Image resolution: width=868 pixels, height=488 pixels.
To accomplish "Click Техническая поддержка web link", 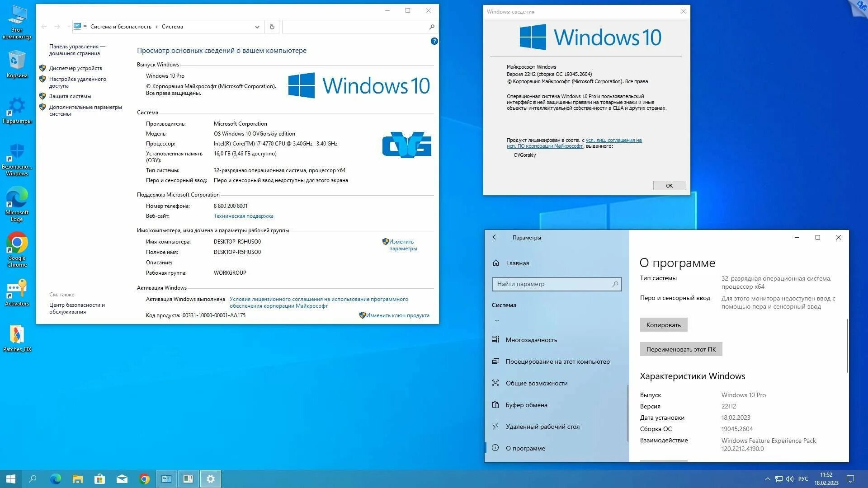I will pos(243,216).
